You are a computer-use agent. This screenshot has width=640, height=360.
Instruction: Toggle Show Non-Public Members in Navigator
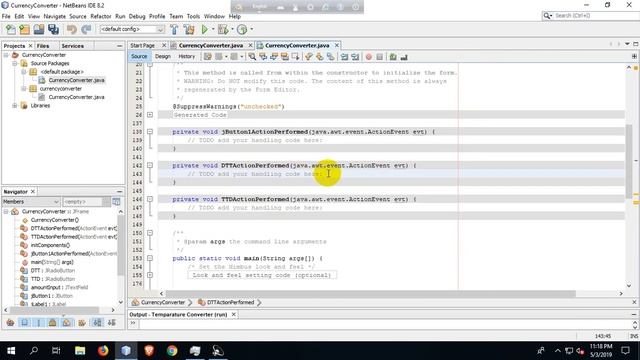tap(53, 322)
